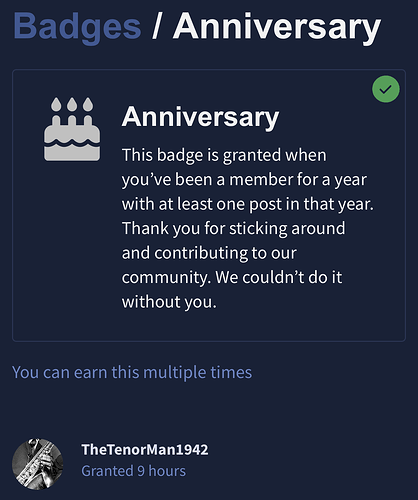Click the line "community. We couldn't do it"

coord(232,277)
